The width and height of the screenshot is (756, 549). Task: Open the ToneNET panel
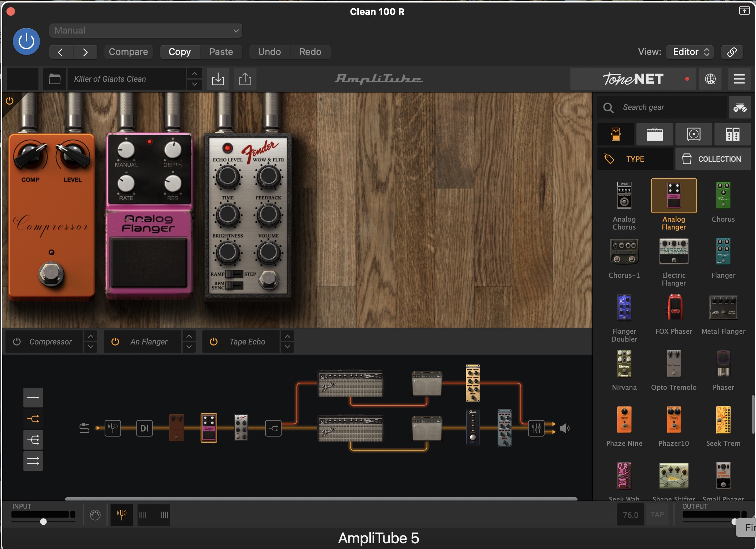(633, 79)
